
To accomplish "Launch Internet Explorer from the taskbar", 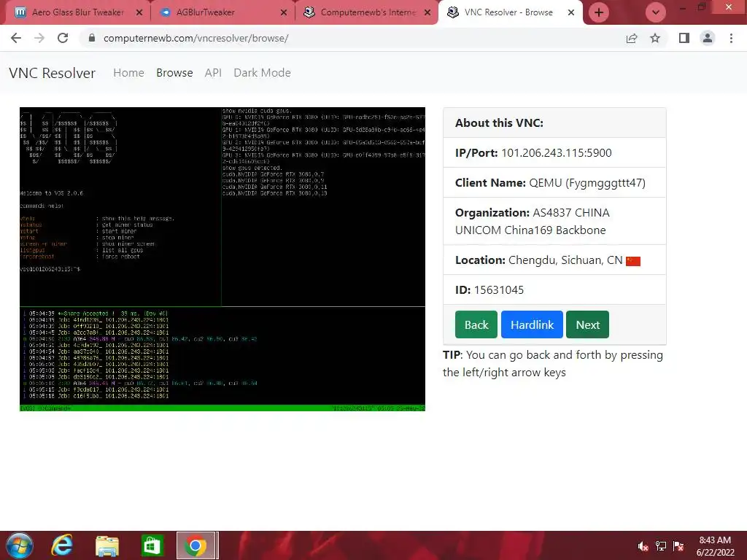I will [63, 545].
